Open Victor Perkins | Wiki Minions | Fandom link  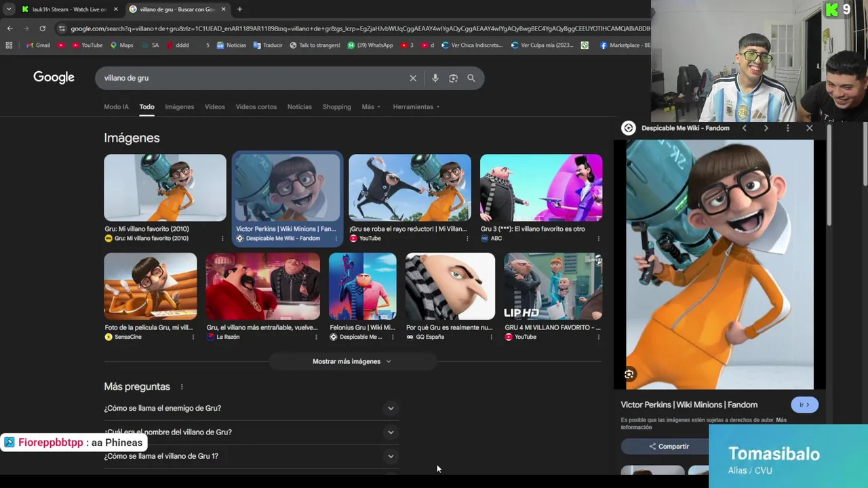pos(689,405)
